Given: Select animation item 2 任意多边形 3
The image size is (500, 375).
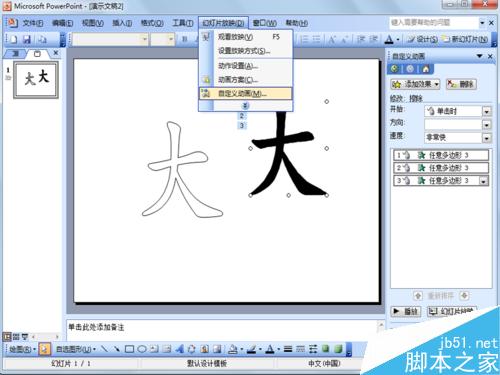Looking at the screenshot, I should coord(441,168).
